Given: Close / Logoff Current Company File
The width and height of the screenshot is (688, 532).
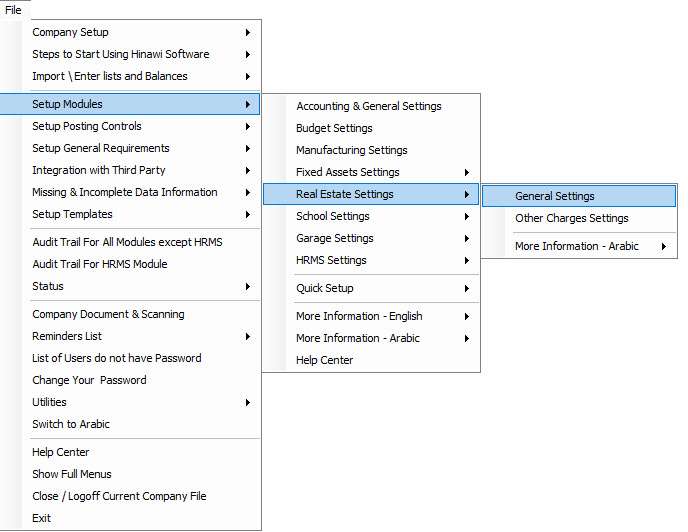Looking at the screenshot, I should click(130, 496).
